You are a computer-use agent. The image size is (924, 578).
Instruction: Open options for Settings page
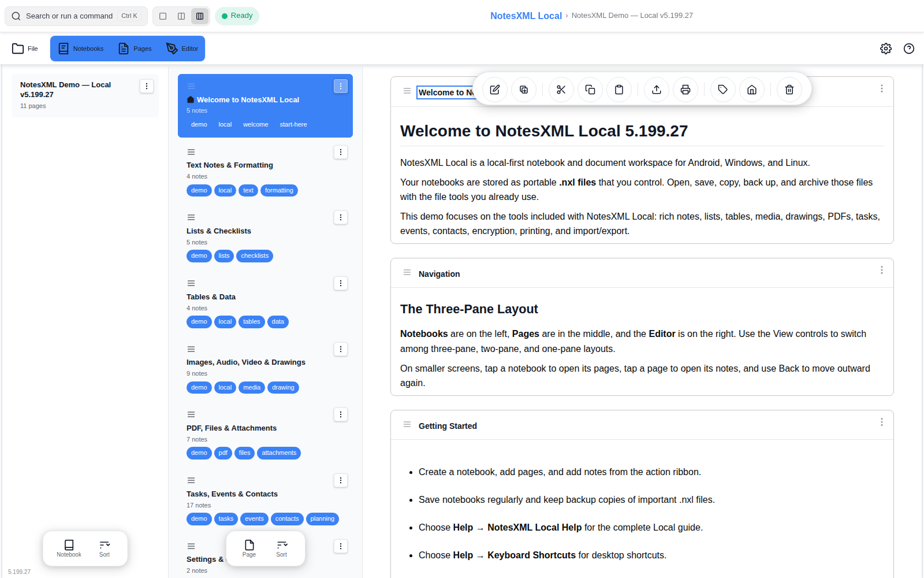tap(341, 546)
